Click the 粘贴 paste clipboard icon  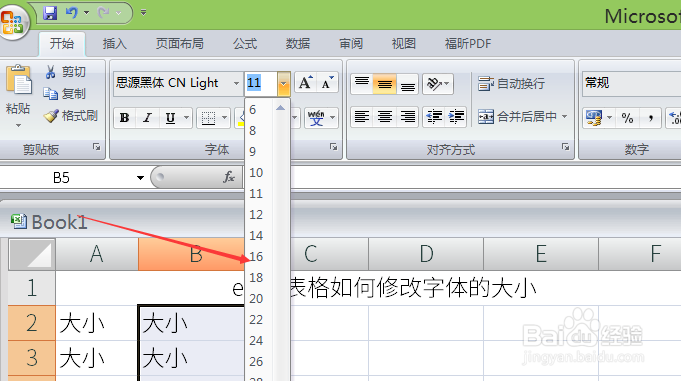pos(19,80)
